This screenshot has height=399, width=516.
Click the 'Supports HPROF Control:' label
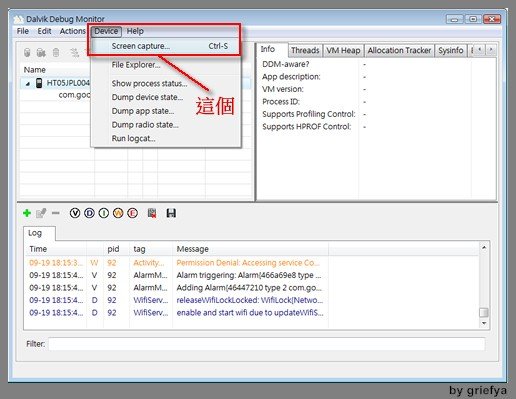click(x=307, y=127)
